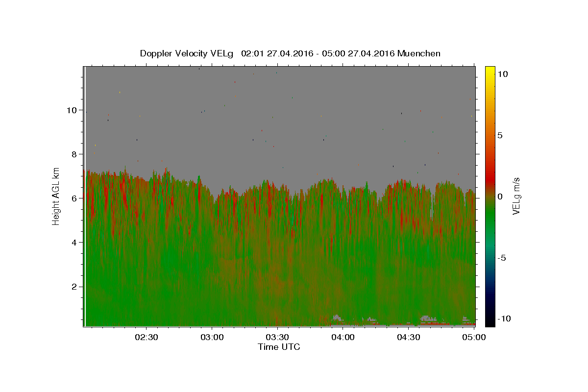Click the Time UTC axis title

pyautogui.click(x=279, y=347)
